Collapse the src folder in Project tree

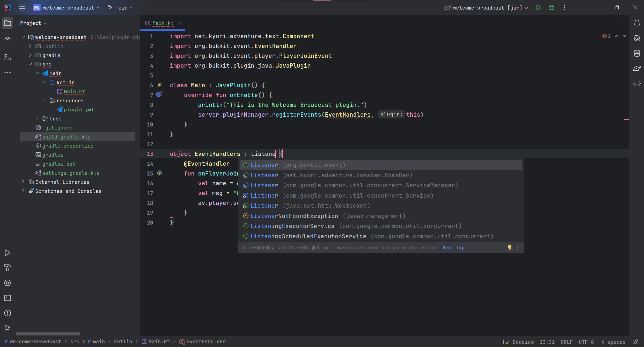30,64
